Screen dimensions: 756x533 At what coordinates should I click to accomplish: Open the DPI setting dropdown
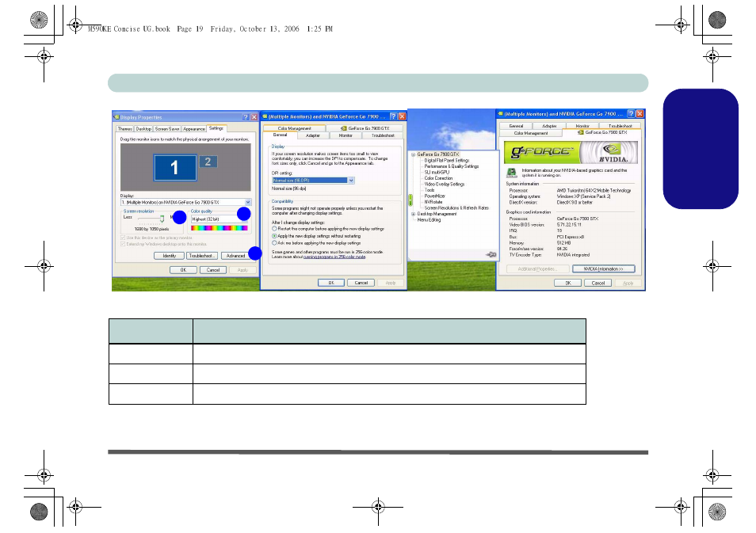(350, 181)
